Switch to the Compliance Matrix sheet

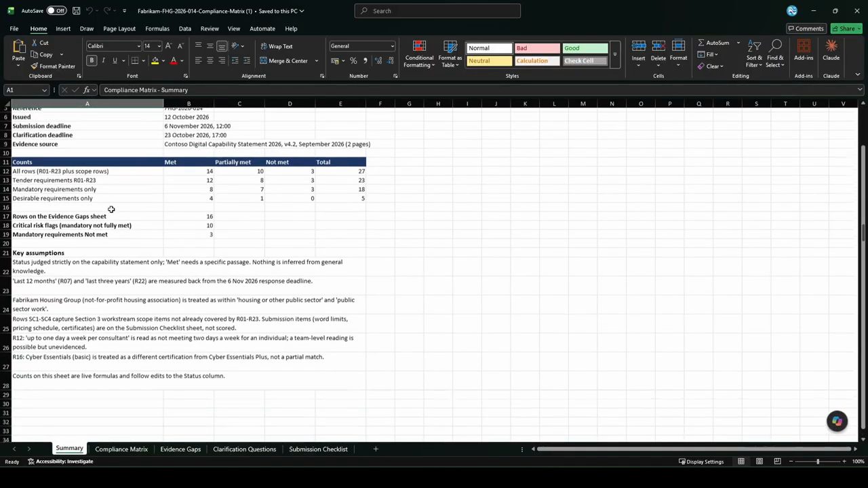tap(121, 449)
